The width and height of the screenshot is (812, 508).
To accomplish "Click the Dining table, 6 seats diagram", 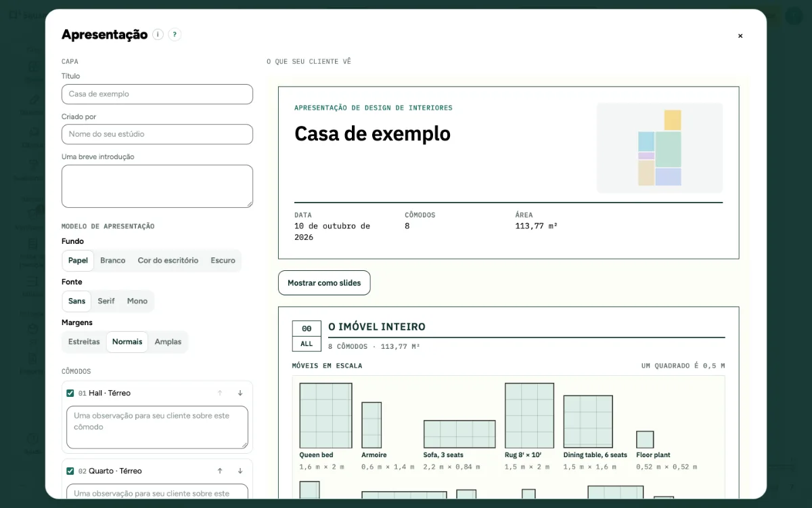I will click(588, 422).
